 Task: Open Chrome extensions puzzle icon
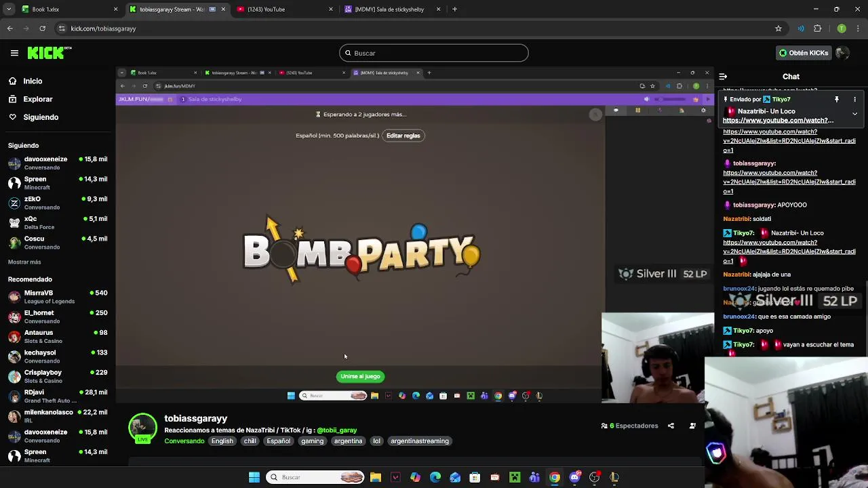817,28
